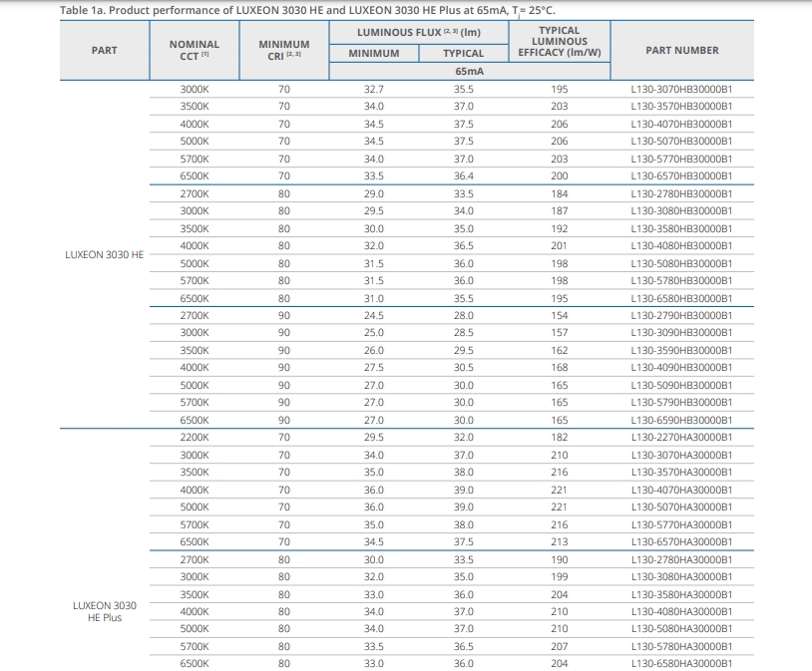The height and width of the screenshot is (671, 812).
Task: Click the MINIMUM CRI column header
Action: (283, 50)
